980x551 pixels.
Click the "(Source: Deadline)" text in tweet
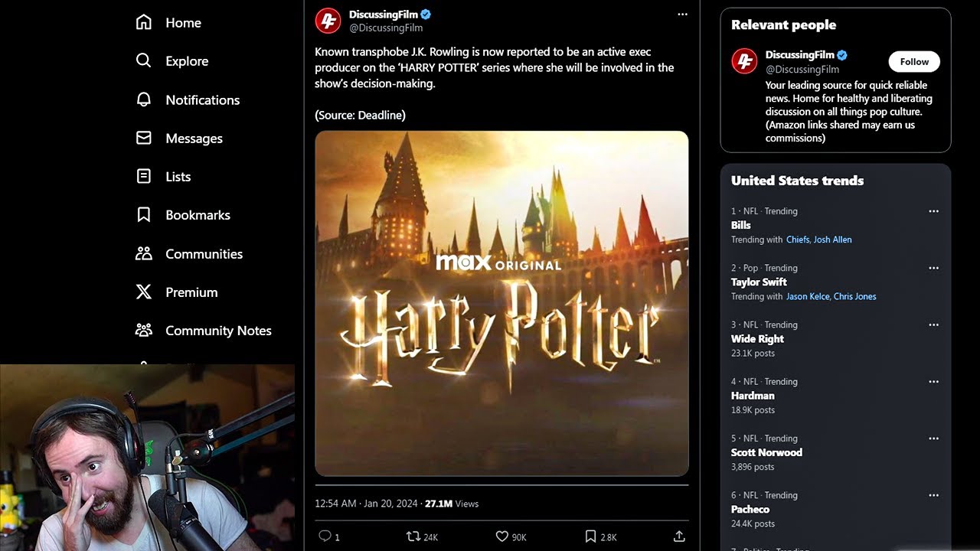pyautogui.click(x=360, y=115)
